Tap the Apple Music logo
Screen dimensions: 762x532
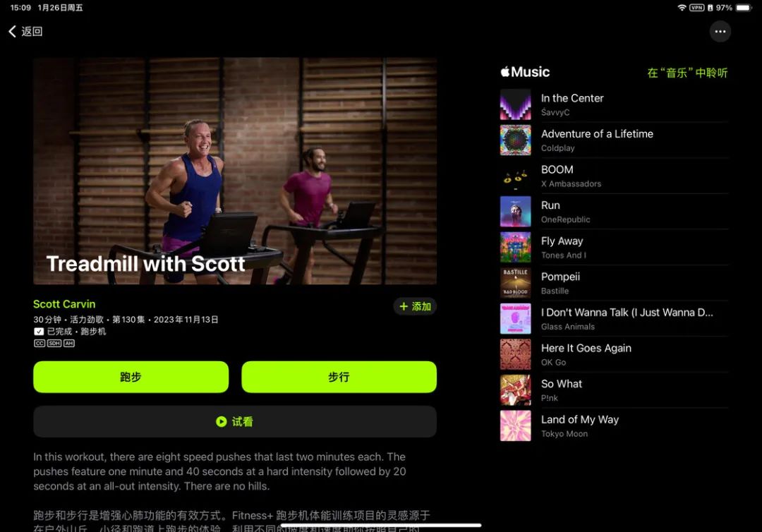point(525,72)
